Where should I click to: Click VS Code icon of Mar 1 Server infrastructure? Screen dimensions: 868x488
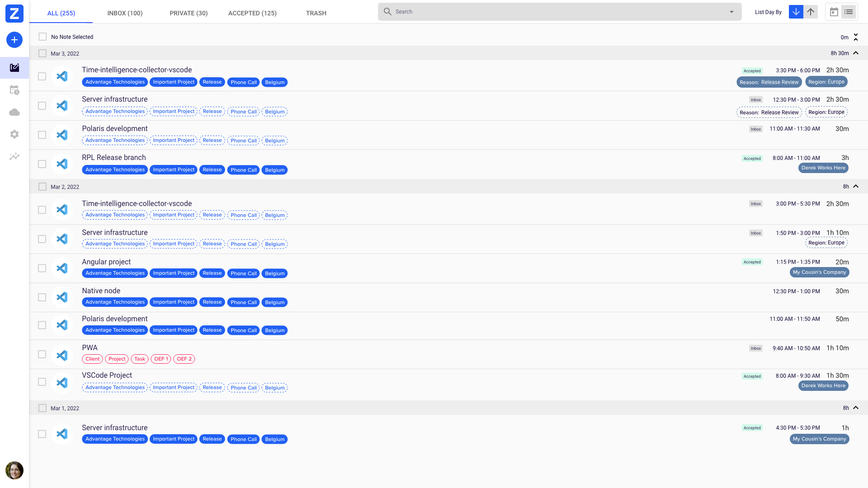(62, 434)
